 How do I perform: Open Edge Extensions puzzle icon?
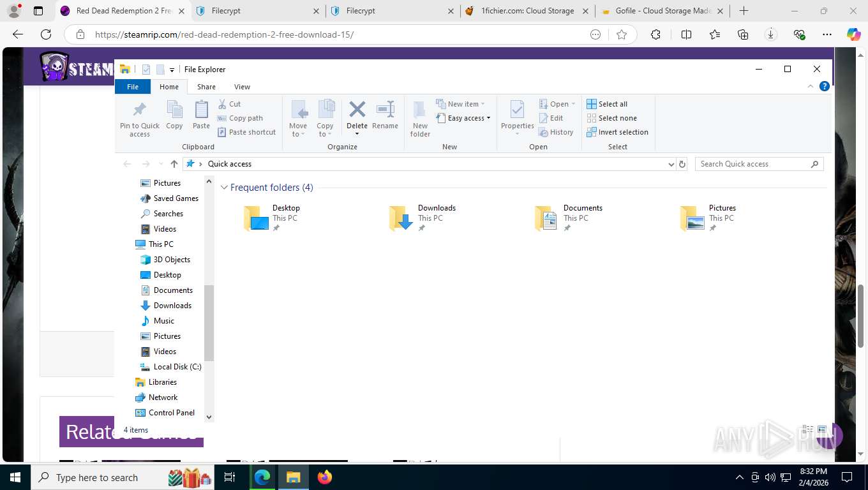pyautogui.click(x=655, y=34)
